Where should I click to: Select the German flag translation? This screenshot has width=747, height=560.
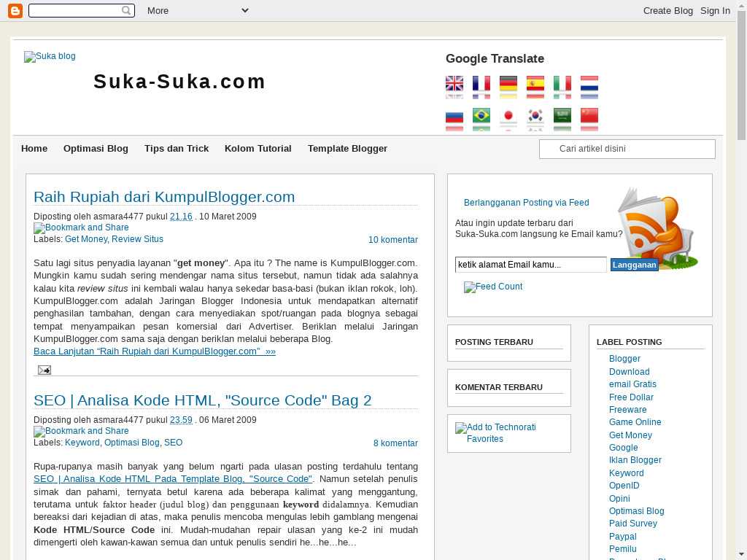[508, 84]
